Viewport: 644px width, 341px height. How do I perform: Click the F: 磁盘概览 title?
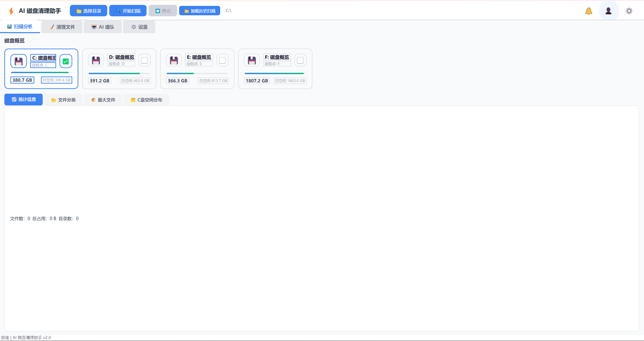click(277, 57)
